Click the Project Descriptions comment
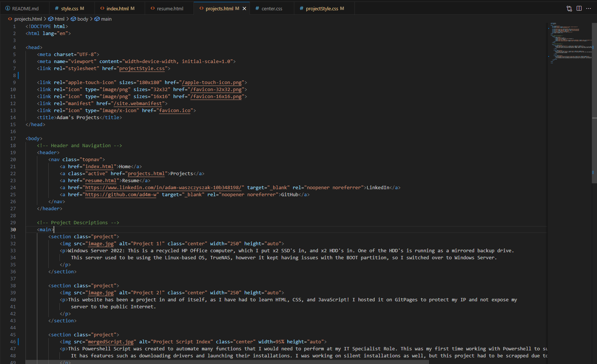The width and height of the screenshot is (597, 364). tap(78, 222)
